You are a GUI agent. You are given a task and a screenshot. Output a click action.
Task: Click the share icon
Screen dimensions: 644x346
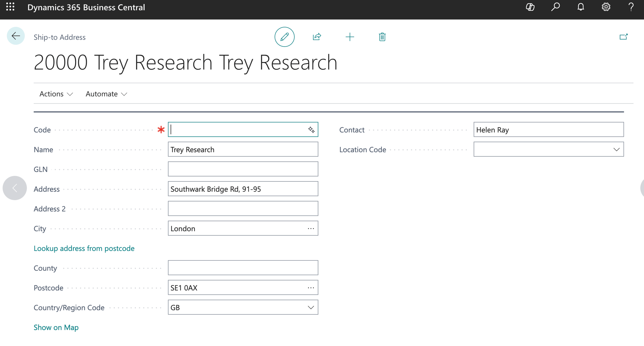coord(317,37)
